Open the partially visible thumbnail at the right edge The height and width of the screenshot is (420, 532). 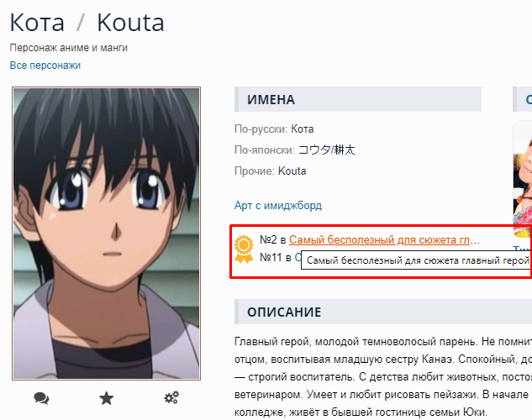[523, 179]
